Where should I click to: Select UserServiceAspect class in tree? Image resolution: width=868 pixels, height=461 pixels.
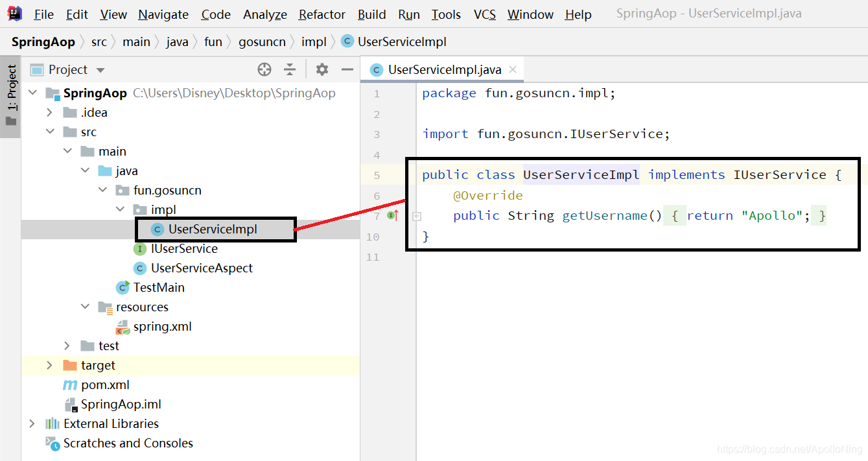coord(202,268)
